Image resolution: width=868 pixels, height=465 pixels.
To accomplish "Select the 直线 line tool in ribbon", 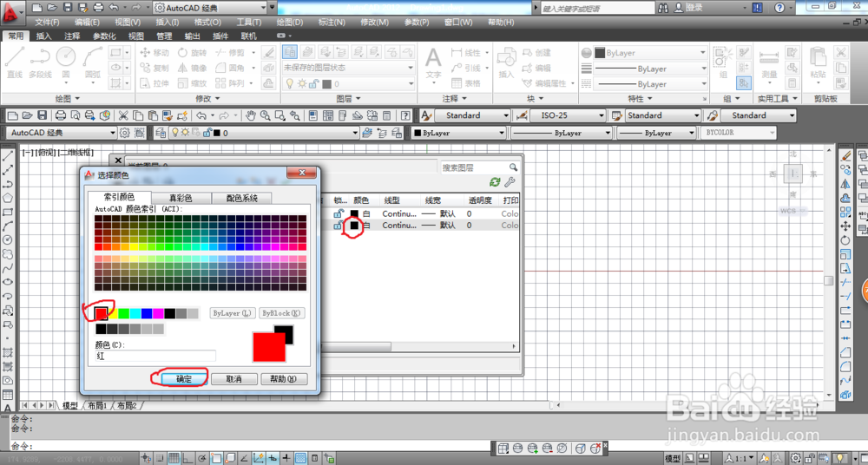I will (x=15, y=62).
